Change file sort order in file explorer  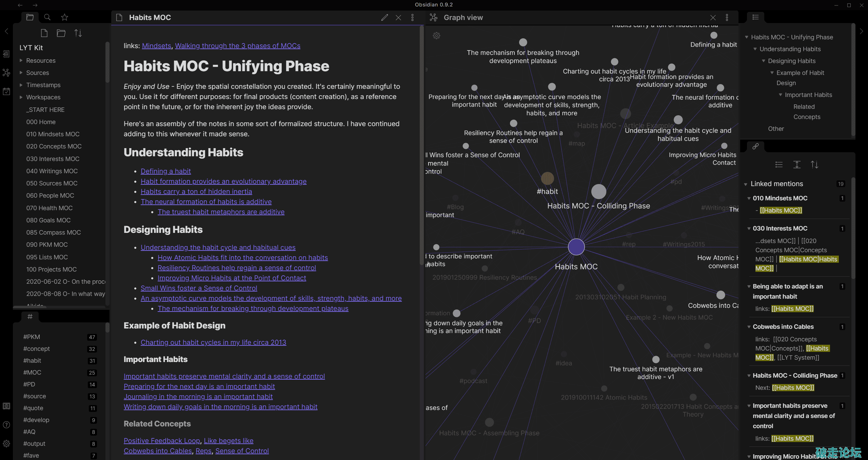tap(78, 33)
